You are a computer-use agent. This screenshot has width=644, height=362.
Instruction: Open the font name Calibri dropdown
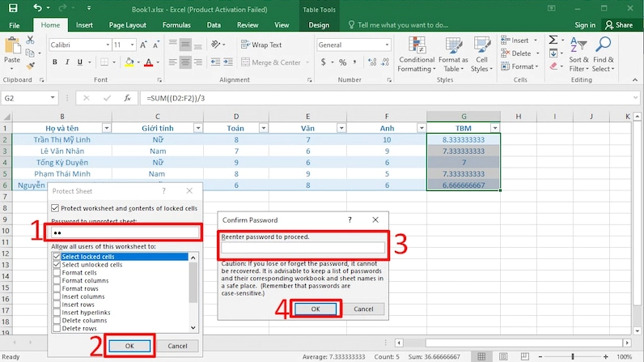pos(108,45)
